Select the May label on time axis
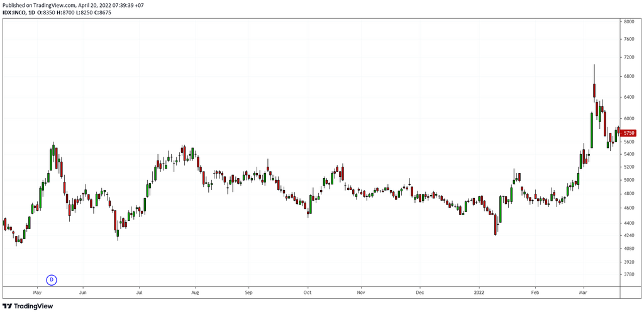 tap(36, 293)
